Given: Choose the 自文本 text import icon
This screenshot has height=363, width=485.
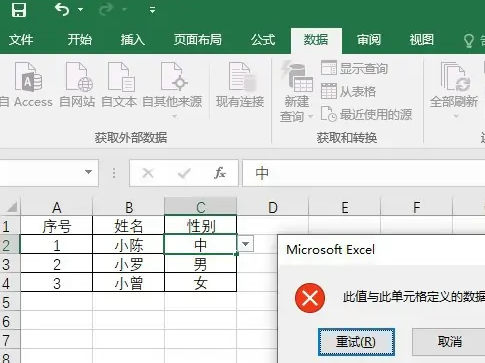Looking at the screenshot, I should (121, 77).
